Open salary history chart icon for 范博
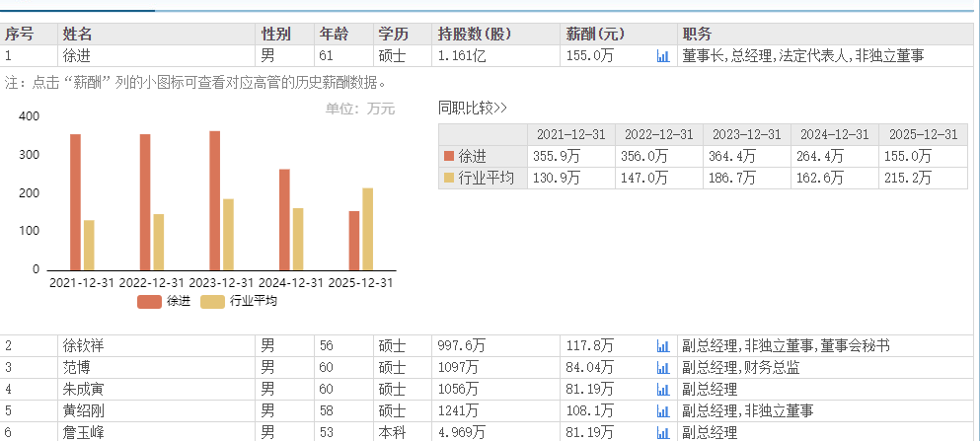Viewport: 980px width, 441px height. (x=663, y=367)
